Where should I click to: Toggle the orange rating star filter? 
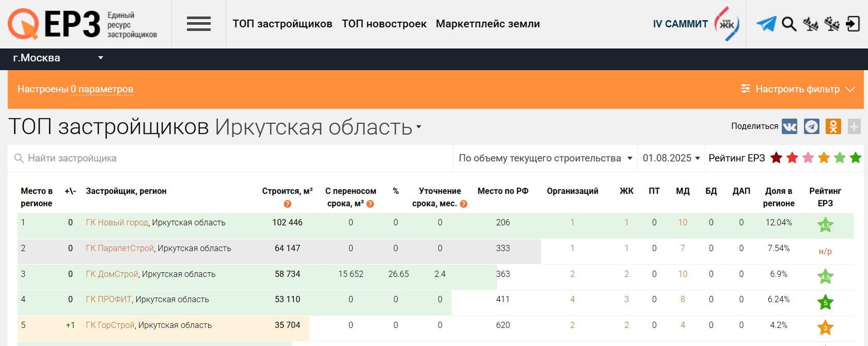824,158
